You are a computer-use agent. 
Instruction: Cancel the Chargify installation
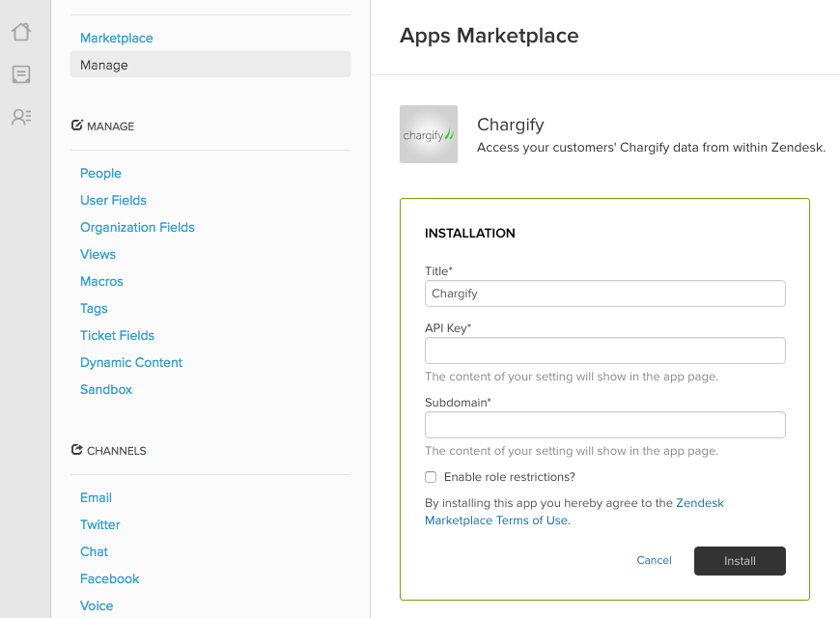(654, 560)
